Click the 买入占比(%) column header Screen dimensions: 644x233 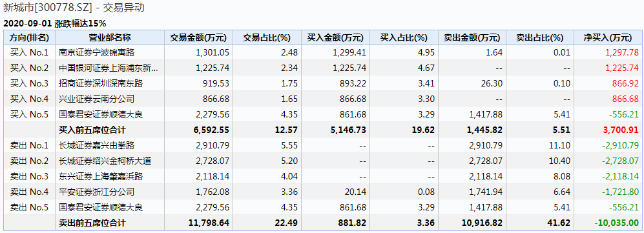[404, 38]
